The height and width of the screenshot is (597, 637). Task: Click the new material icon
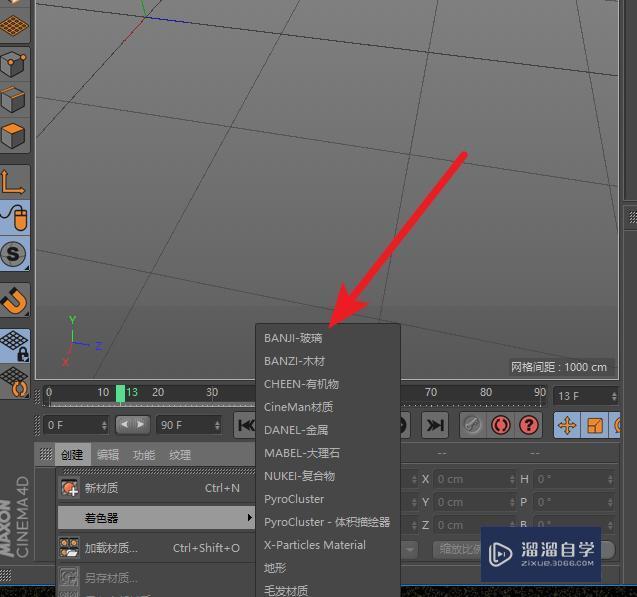(x=69, y=488)
